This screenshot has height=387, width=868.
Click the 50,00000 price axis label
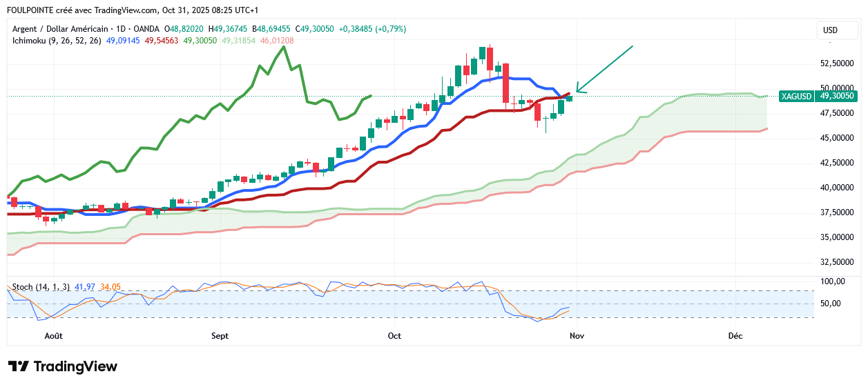coord(836,88)
